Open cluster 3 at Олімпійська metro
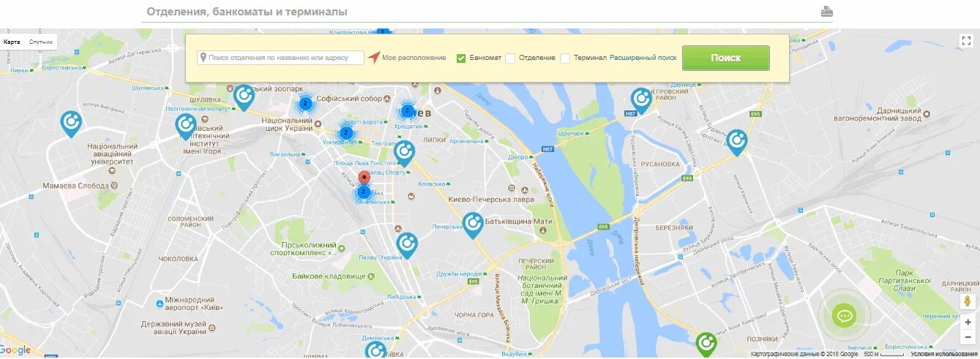Screen dimensions: 980x359 [x=363, y=192]
